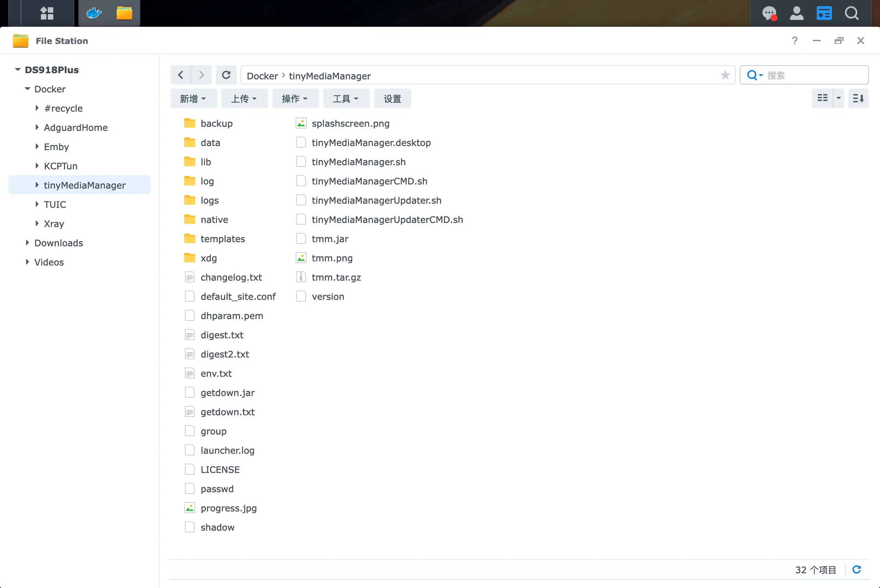Add tinyMediaManager to favorites star
This screenshot has height=588, width=880.
pyautogui.click(x=725, y=75)
